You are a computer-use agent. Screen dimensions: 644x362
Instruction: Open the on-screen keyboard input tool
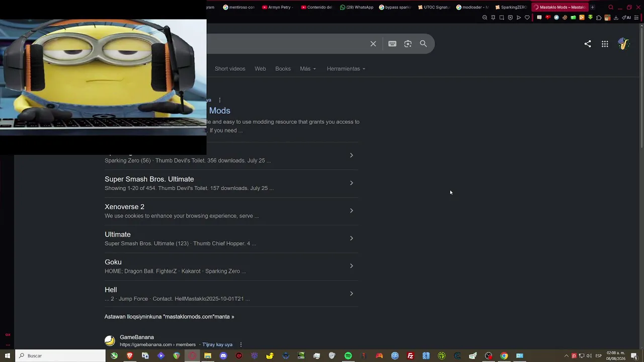tap(392, 44)
